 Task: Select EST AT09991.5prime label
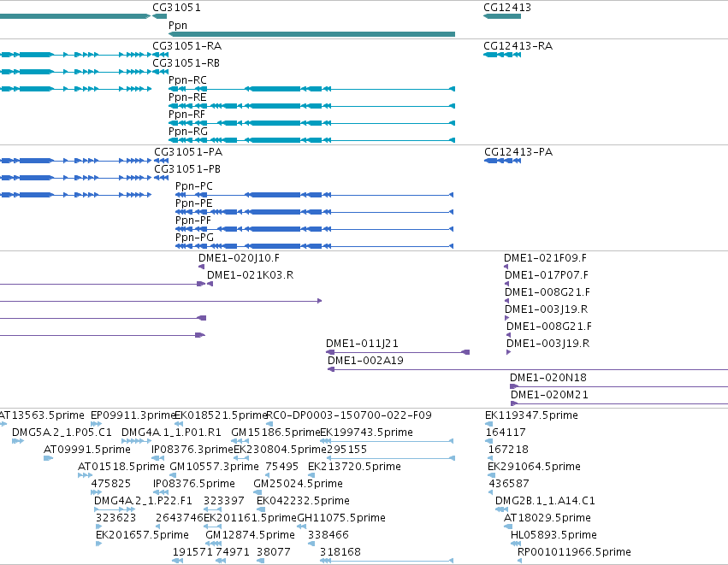(86, 450)
